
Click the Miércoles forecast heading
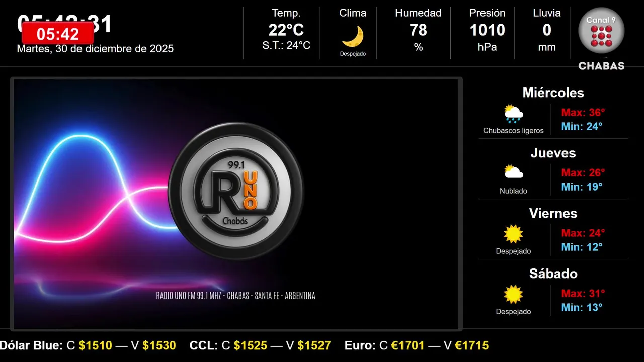[x=553, y=93]
